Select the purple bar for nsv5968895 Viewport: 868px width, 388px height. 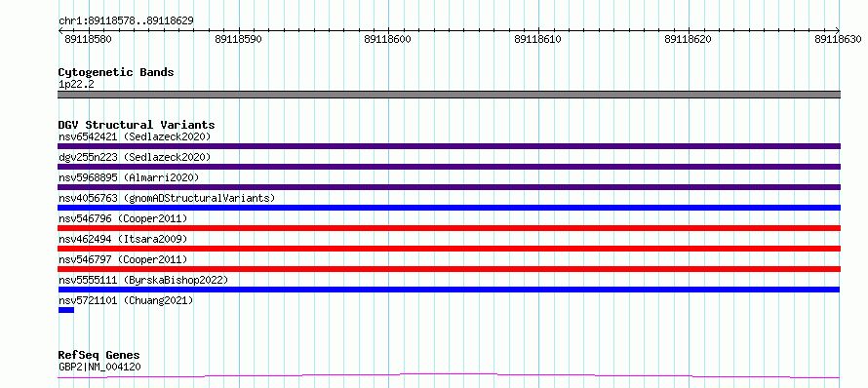point(449,187)
